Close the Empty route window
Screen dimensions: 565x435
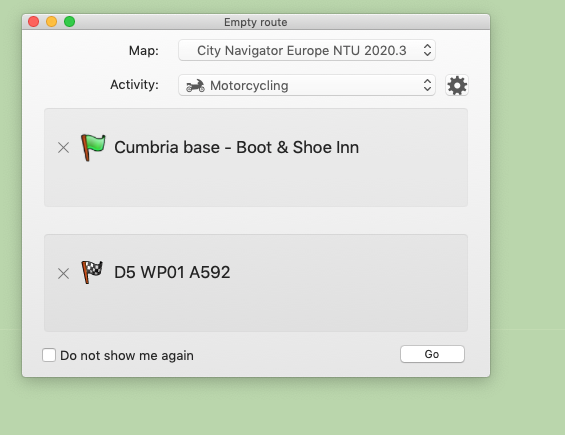click(x=34, y=22)
